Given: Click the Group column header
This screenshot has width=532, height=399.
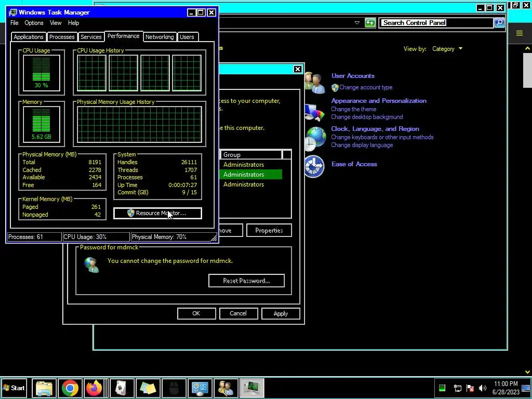Looking at the screenshot, I should (x=251, y=155).
